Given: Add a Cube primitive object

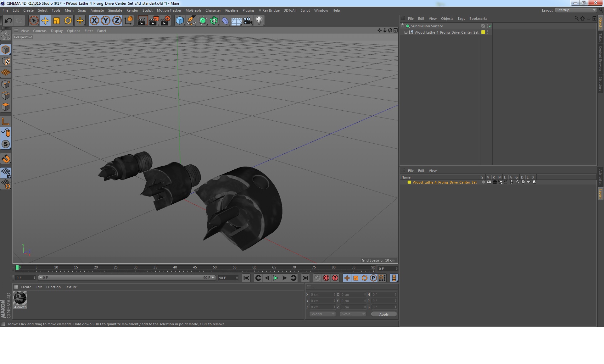Looking at the screenshot, I should [x=180, y=21].
